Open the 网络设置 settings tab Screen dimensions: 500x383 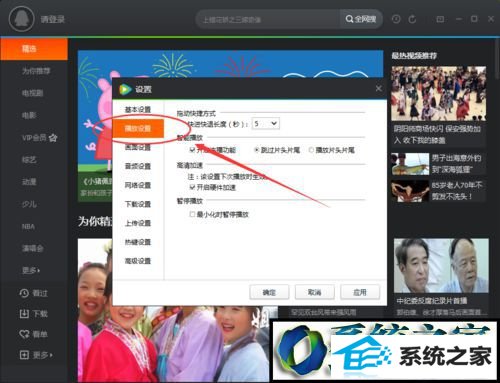[x=138, y=185]
